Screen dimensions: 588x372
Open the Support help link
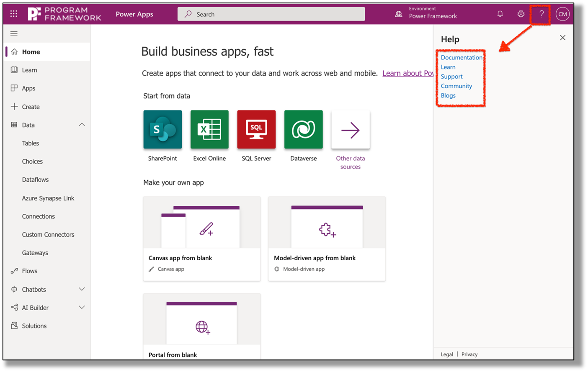pos(451,77)
